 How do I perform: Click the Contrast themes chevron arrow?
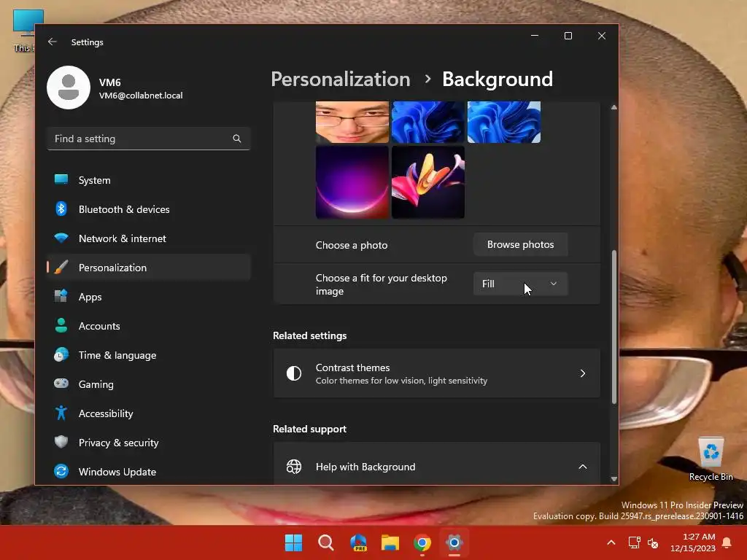point(583,373)
